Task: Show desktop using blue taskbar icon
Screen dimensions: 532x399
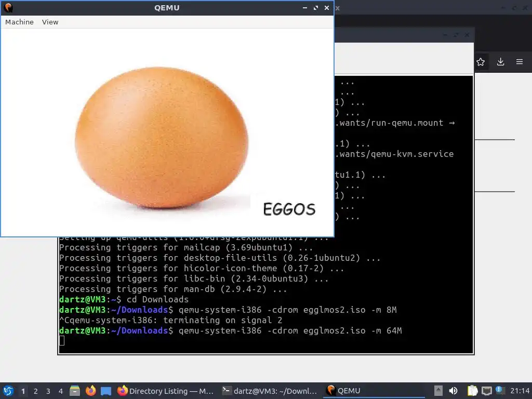Action: 106,391
